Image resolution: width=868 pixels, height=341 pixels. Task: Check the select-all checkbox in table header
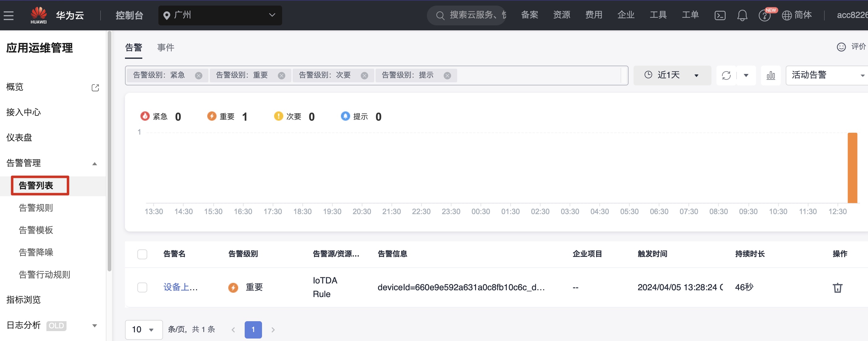click(142, 254)
